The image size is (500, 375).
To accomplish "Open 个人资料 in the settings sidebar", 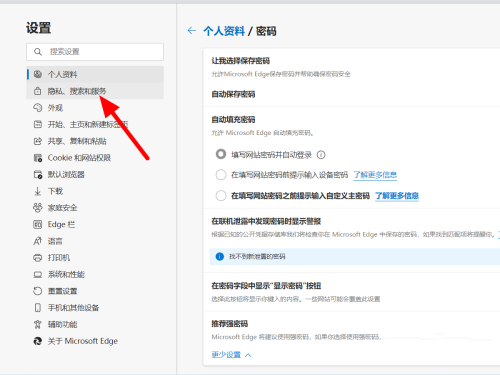I will (x=95, y=74).
